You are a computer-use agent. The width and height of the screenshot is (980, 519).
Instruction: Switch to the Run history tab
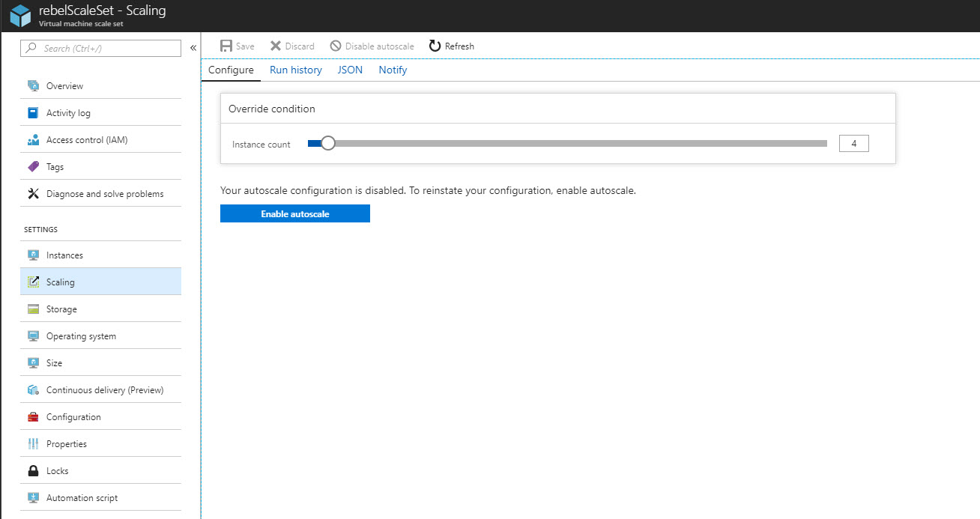(x=296, y=70)
